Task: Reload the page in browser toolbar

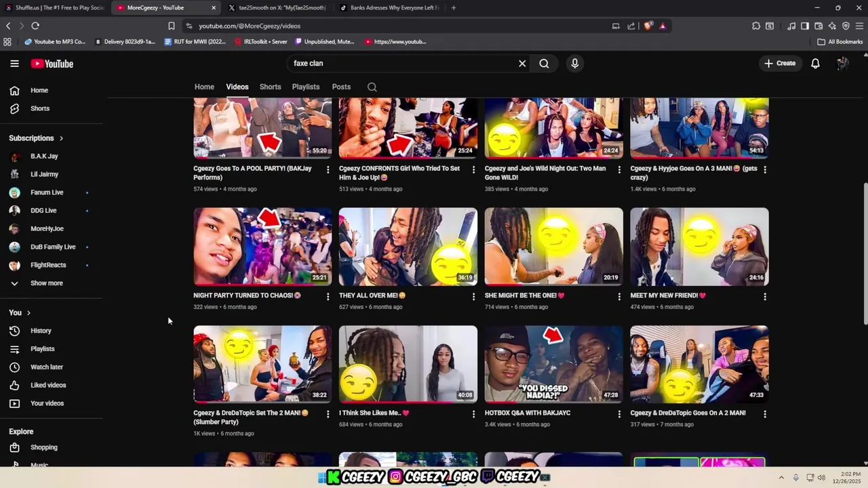Action: (x=35, y=26)
